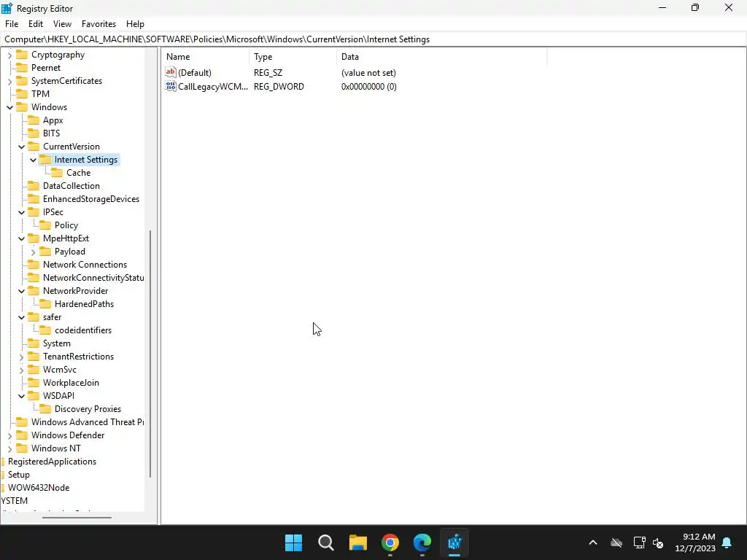Expand the Windows Defender key
The height and width of the screenshot is (560, 747).
pyautogui.click(x=10, y=436)
